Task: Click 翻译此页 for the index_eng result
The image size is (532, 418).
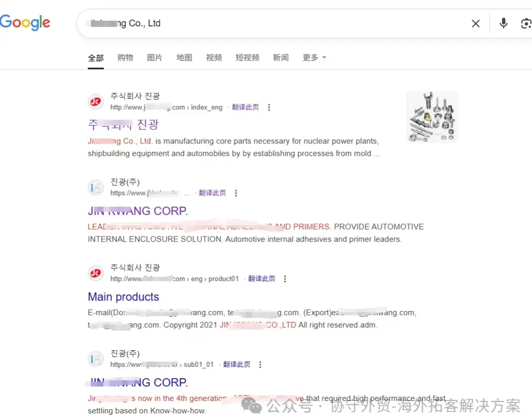Action: click(x=245, y=107)
